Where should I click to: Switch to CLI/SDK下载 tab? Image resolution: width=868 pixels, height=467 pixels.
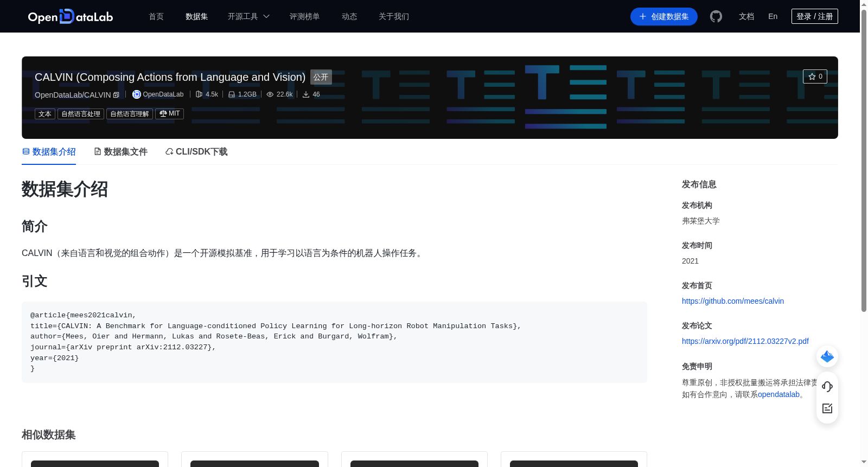pos(196,152)
